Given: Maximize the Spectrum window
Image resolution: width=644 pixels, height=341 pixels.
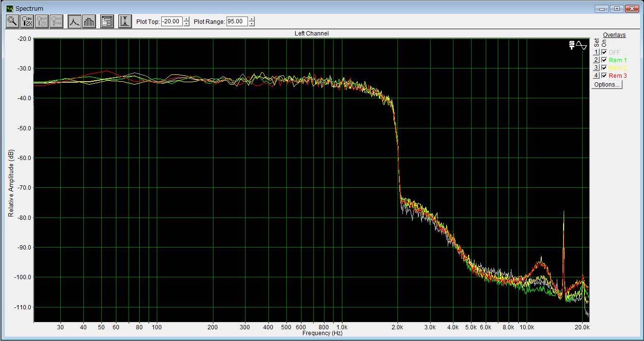Looking at the screenshot, I should coord(617,8).
